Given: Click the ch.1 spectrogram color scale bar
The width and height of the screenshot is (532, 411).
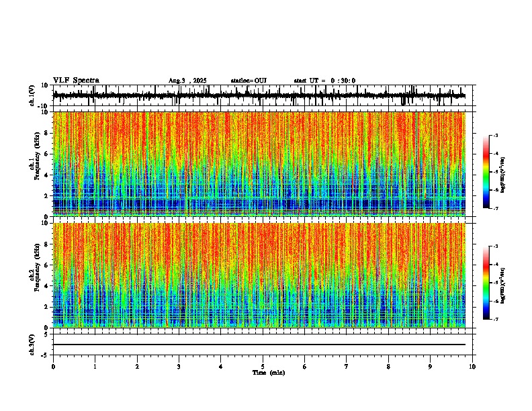Looking at the screenshot, I should 486,172.
